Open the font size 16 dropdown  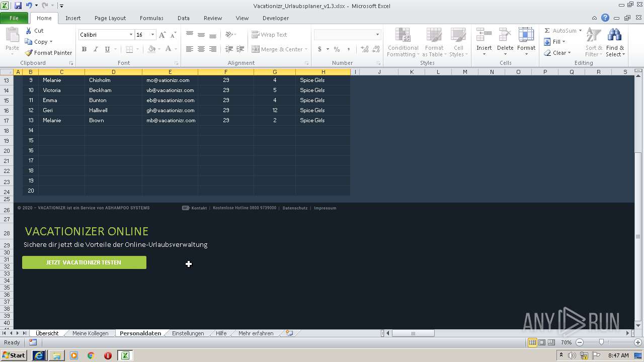pos(152,35)
